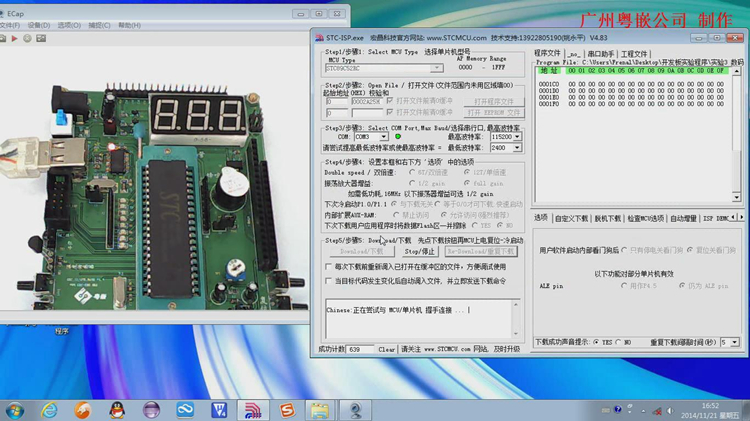
Task: Click Re-Download/重复下载 button
Action: (x=481, y=251)
